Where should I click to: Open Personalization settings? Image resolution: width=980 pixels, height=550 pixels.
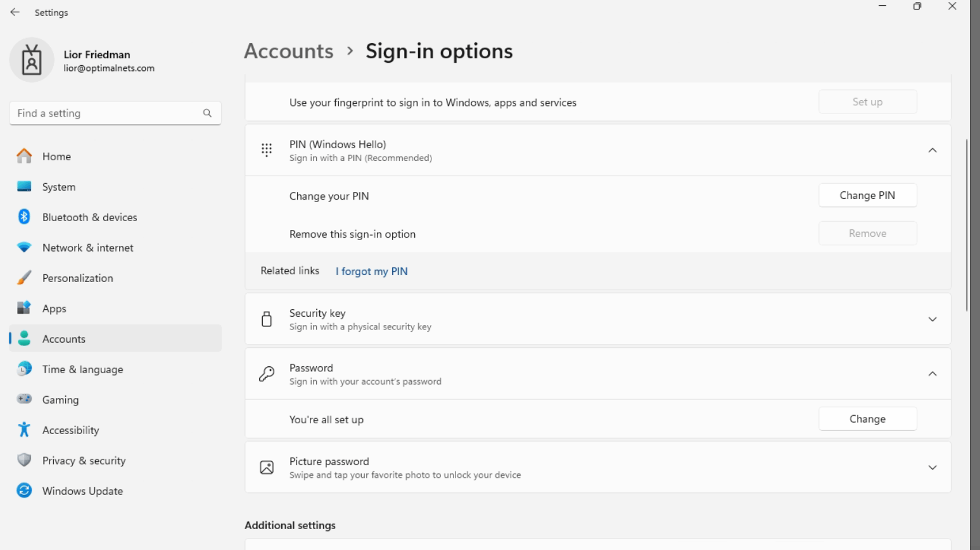point(115,278)
